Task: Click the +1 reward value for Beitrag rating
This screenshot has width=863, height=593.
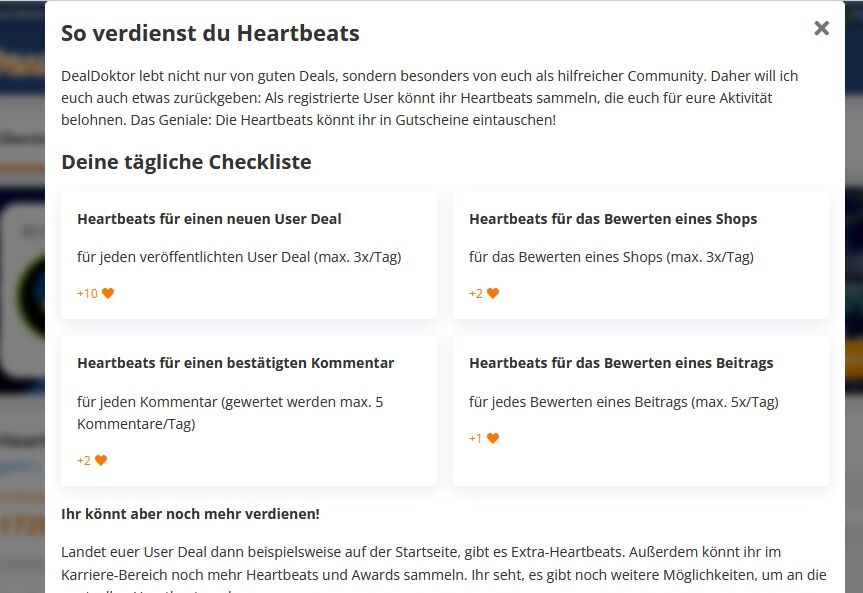Action: pos(475,438)
